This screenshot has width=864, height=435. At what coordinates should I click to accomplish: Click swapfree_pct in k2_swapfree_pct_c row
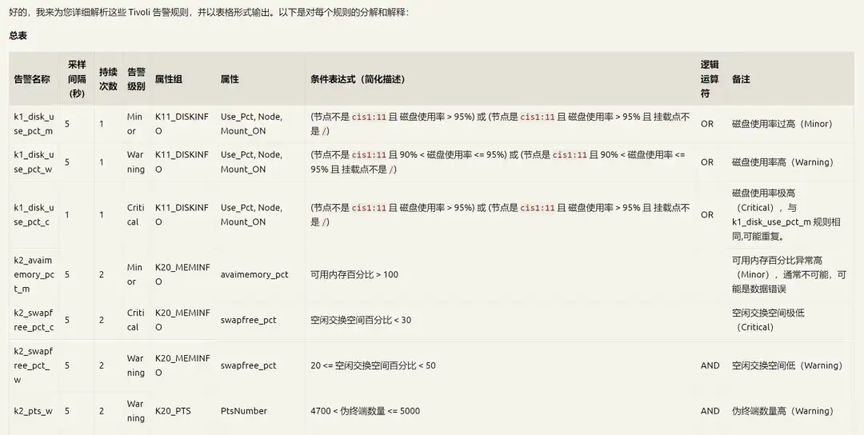tap(249, 320)
